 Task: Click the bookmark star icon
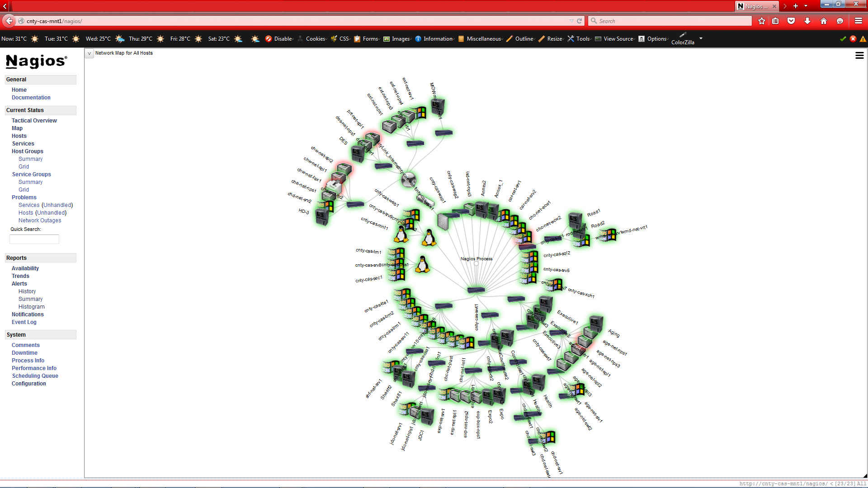(762, 21)
